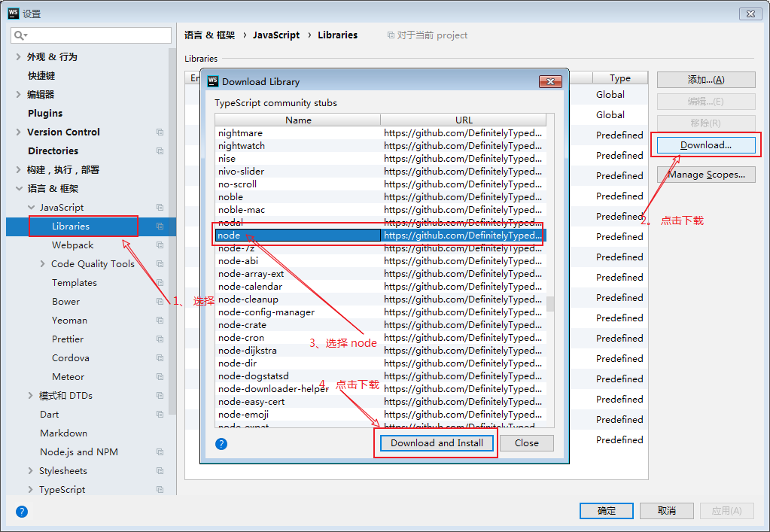Select the node-dijkstra library row

point(381,351)
